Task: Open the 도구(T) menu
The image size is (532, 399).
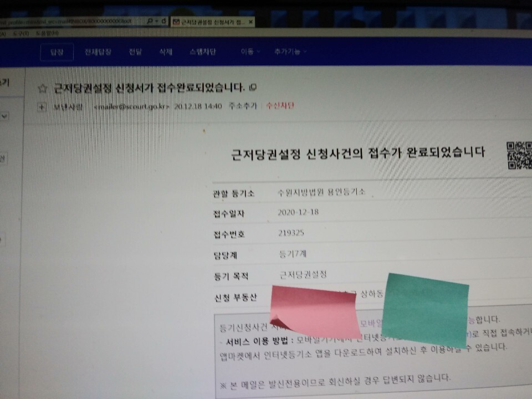Action: point(21,33)
